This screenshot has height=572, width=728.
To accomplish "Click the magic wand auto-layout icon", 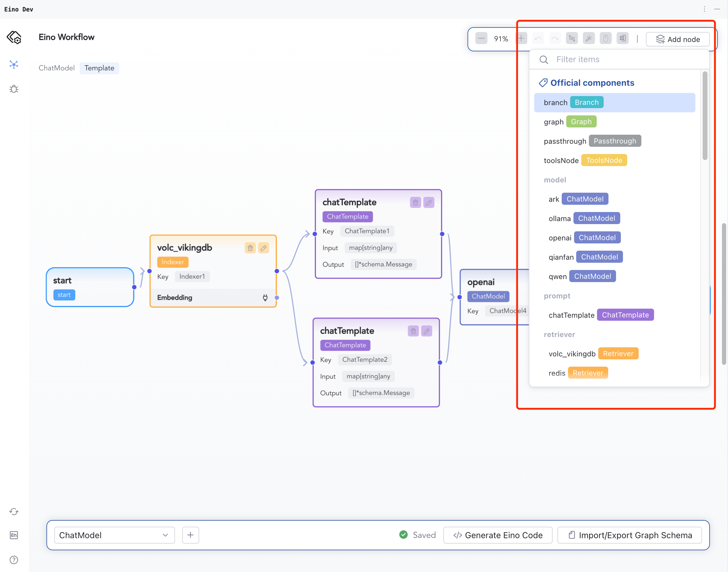I will (x=589, y=39).
